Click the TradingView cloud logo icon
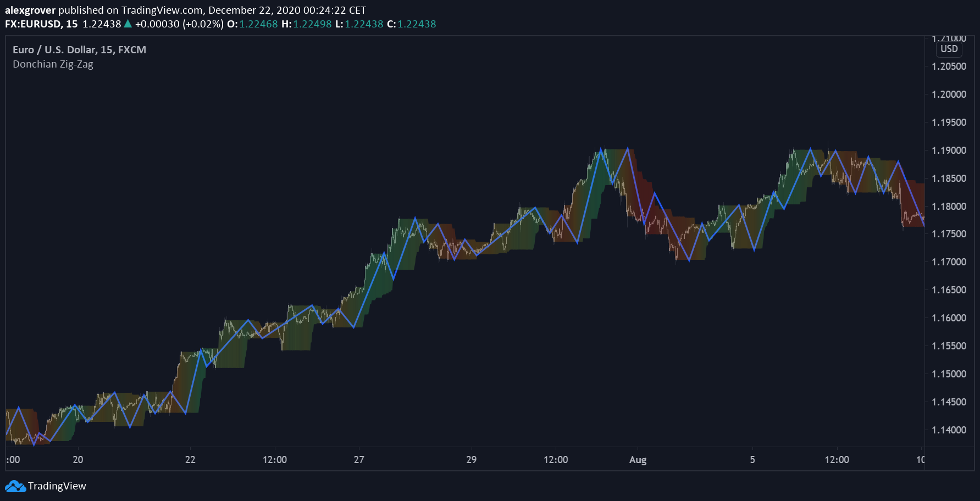Image resolution: width=980 pixels, height=501 pixels. (15, 486)
